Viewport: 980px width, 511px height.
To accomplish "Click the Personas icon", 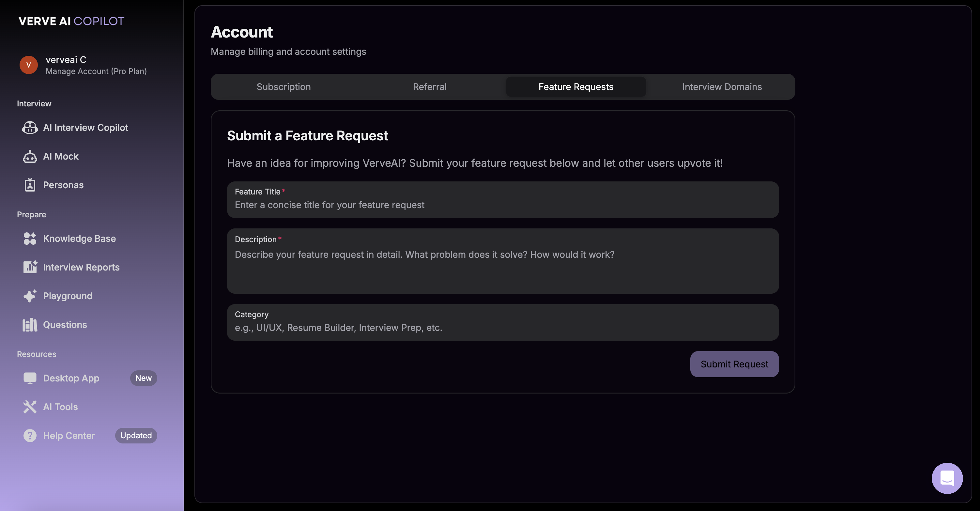I will [30, 185].
